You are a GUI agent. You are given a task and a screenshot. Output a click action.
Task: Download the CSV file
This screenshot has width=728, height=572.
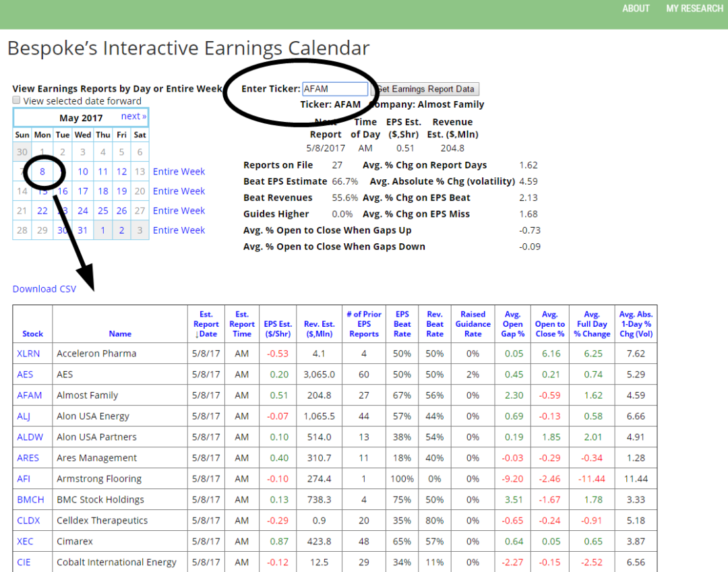click(x=44, y=289)
